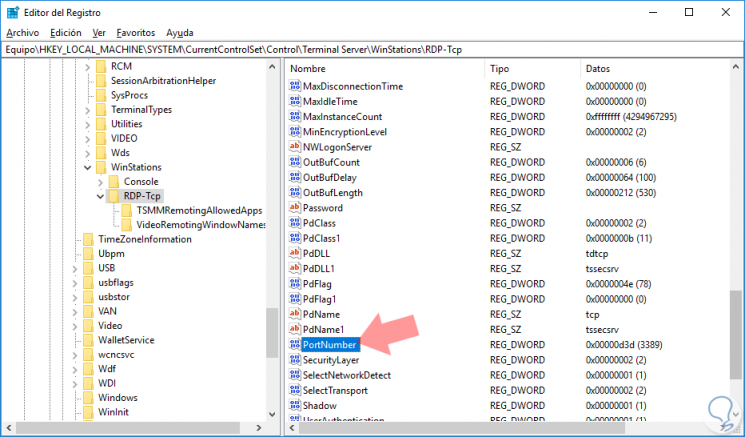Click the DWORD icon beside PdClass
Screen dimensions: 745x437
point(295,223)
